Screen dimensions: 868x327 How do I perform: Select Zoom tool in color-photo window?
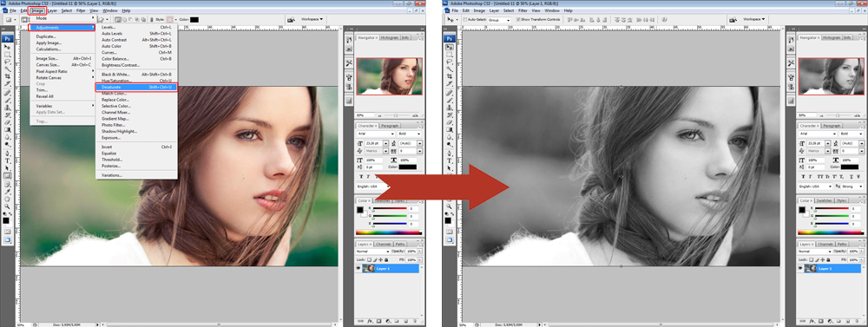point(8,206)
